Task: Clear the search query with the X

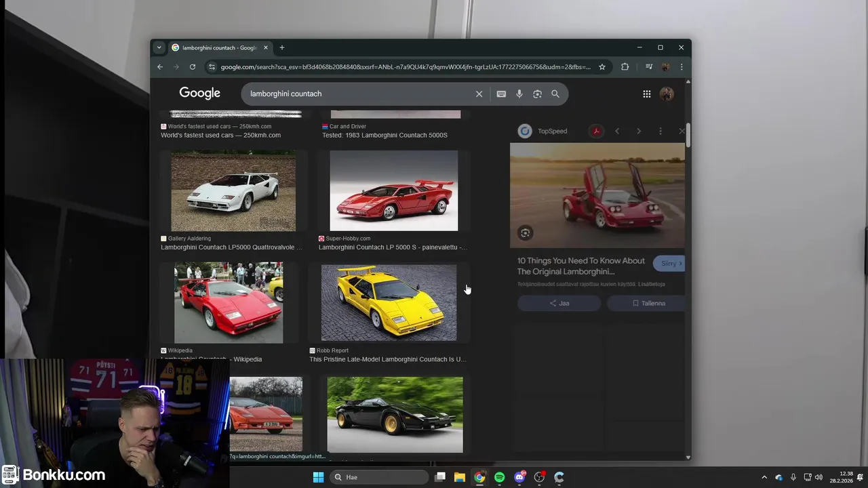Action: coord(479,94)
